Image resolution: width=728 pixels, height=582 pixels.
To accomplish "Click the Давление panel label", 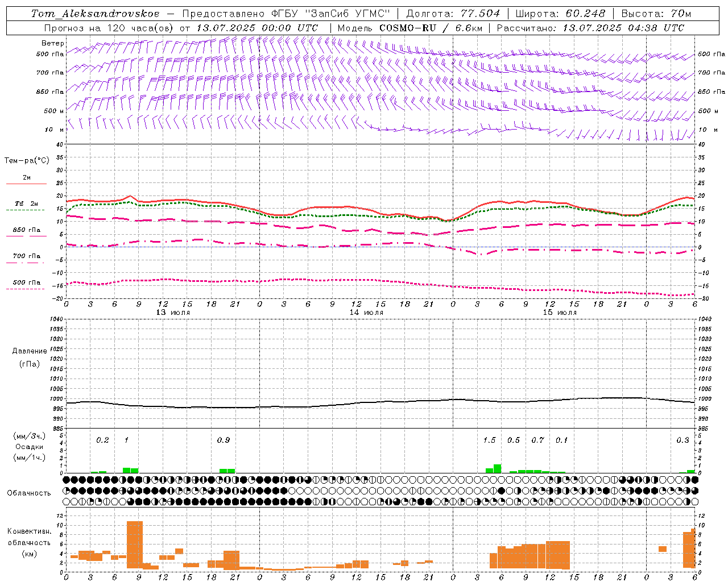I will 30,351.
